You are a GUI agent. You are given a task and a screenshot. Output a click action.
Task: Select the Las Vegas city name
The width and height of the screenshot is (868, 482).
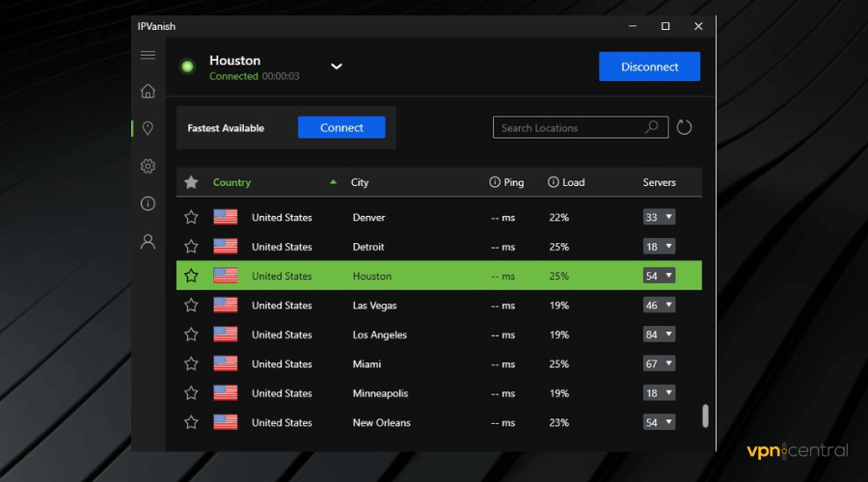tap(375, 305)
